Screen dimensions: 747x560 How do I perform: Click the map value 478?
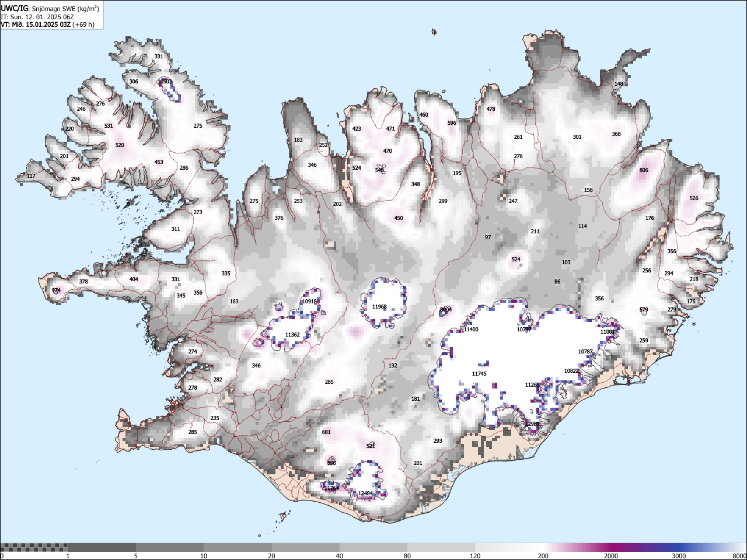point(491,109)
